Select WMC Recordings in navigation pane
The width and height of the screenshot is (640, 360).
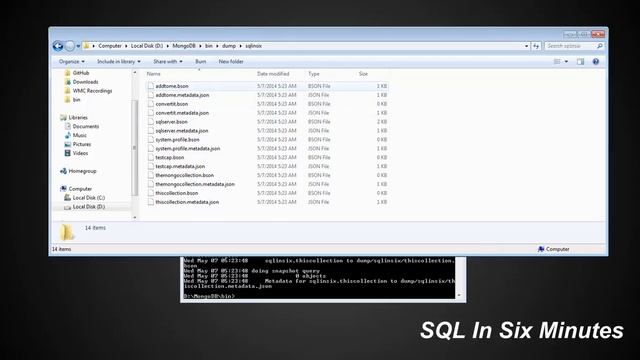tap(92, 91)
